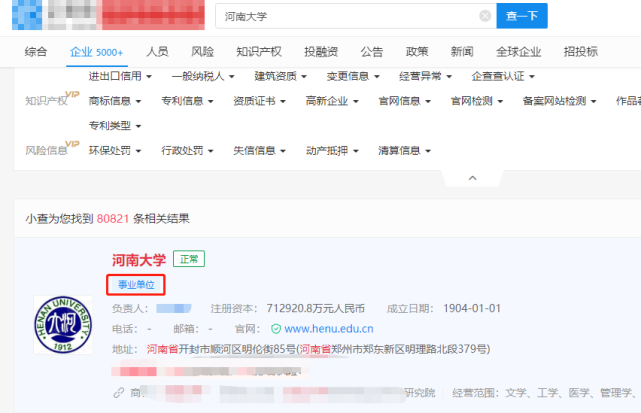
Task: Open the 人员 tab
Action: [x=157, y=52]
